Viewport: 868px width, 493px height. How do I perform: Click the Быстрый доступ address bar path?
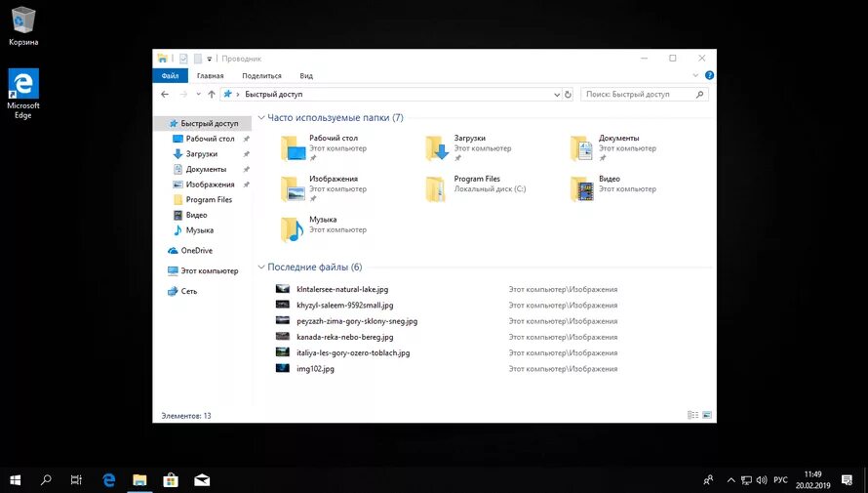pos(274,94)
